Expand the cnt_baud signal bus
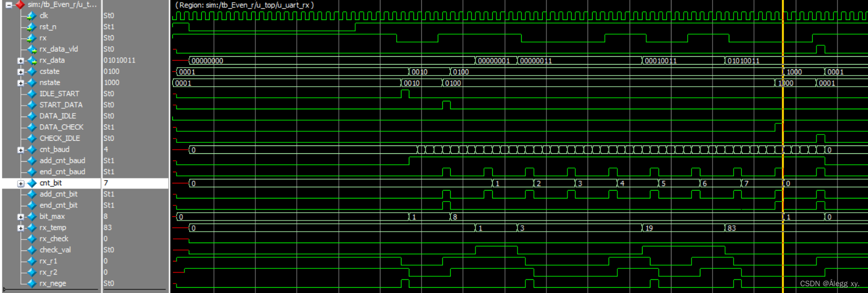This screenshot has height=293, width=868. tap(21, 150)
